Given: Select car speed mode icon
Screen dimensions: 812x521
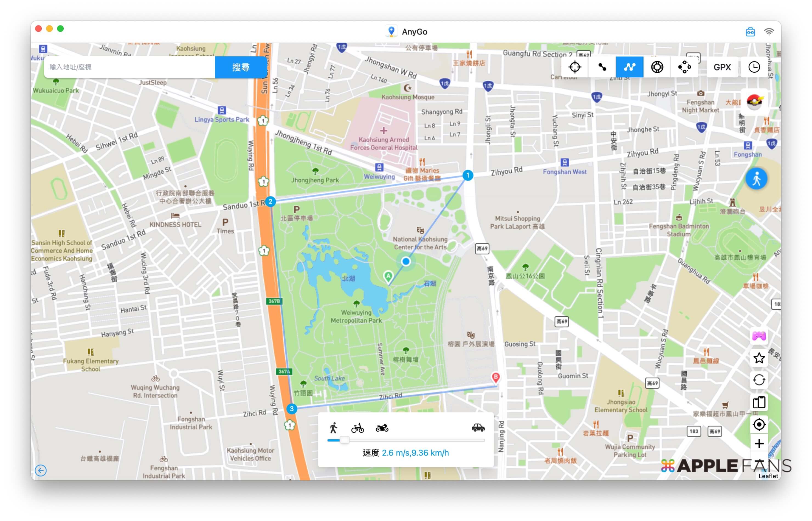Looking at the screenshot, I should point(478,428).
